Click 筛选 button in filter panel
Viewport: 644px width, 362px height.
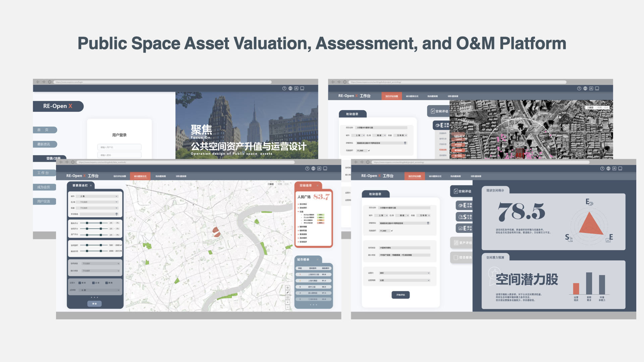(95, 304)
